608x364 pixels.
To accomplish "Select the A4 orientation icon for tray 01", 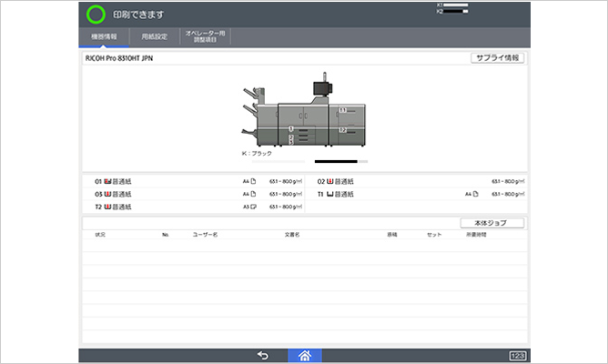I will coord(253,182).
